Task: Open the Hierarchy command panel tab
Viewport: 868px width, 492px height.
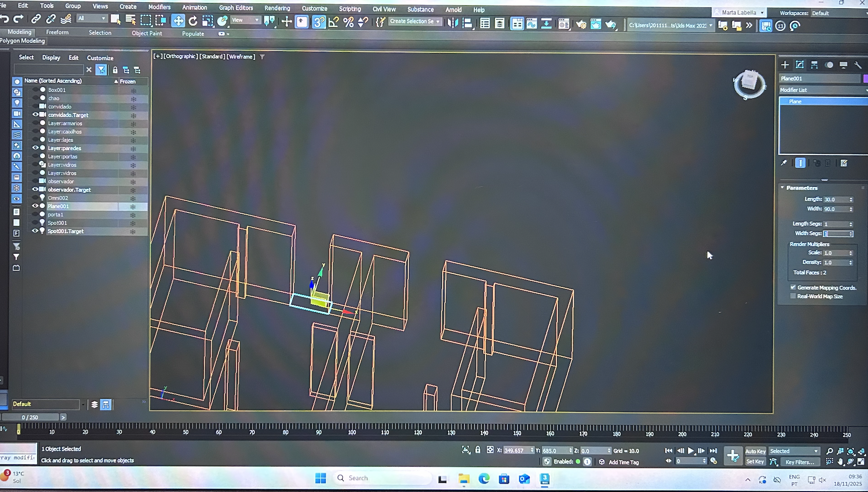Action: [x=814, y=65]
